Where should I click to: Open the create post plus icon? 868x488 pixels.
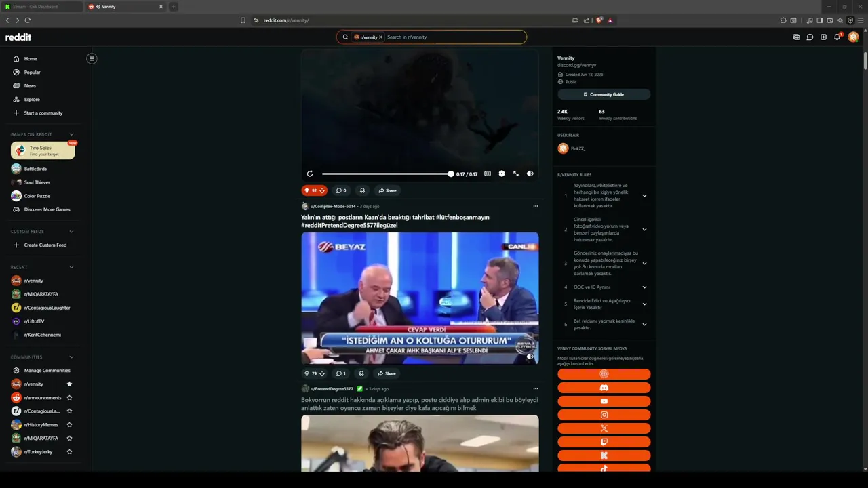823,37
